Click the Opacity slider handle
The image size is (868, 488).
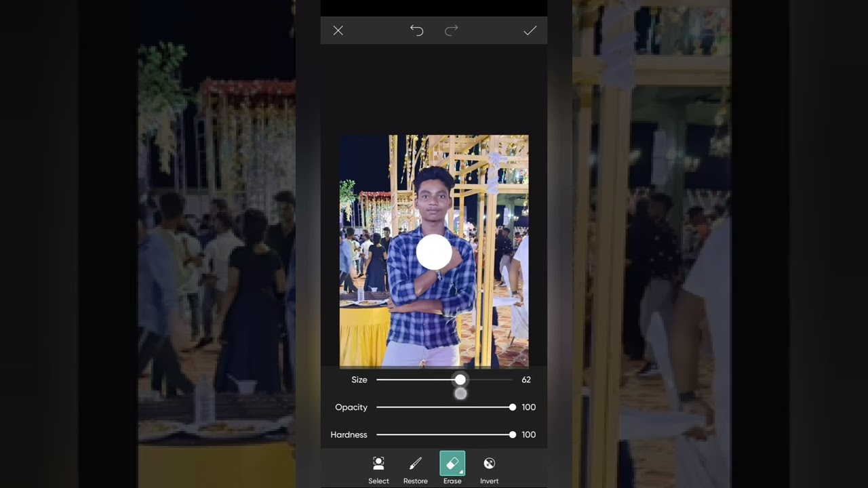[x=512, y=407]
